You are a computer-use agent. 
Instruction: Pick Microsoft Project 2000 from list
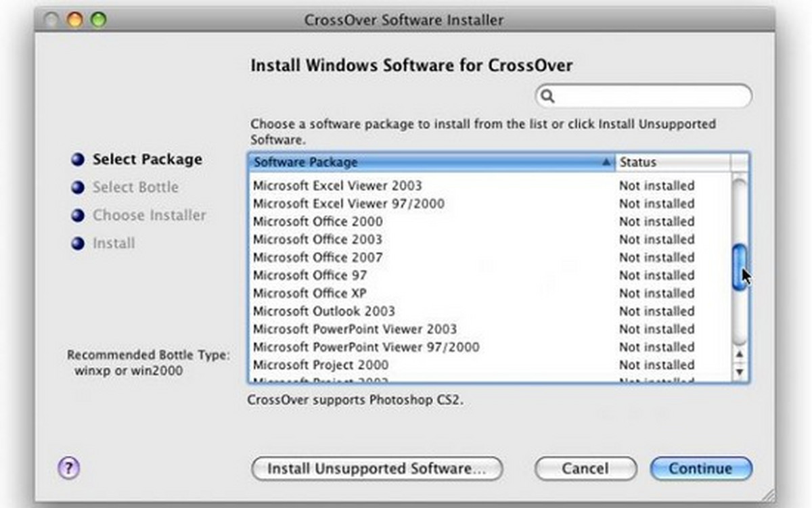click(x=321, y=365)
